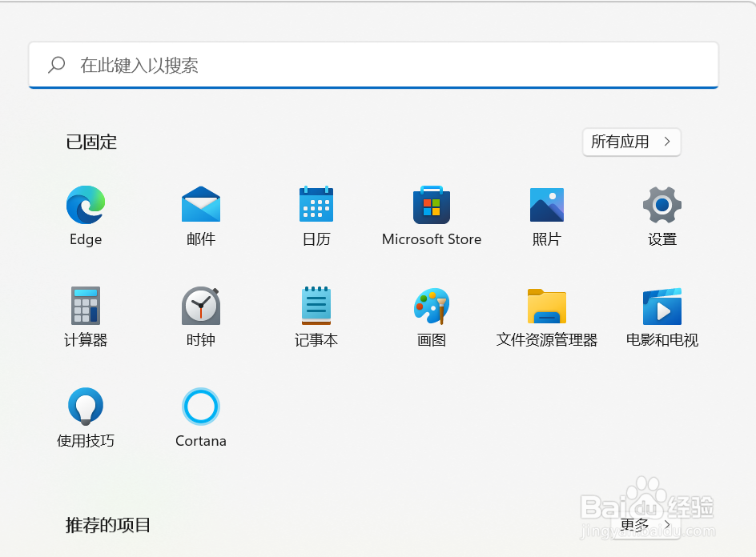
Task: Click the 更多 button
Action: (645, 525)
